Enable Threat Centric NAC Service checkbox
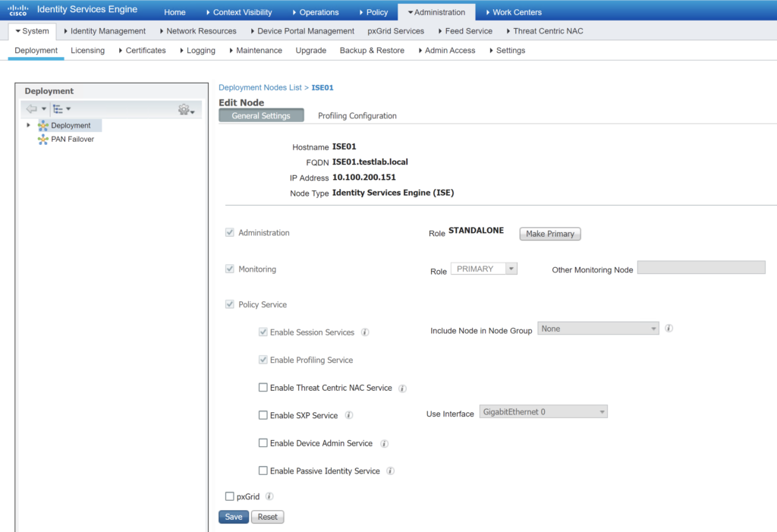 [263, 388]
